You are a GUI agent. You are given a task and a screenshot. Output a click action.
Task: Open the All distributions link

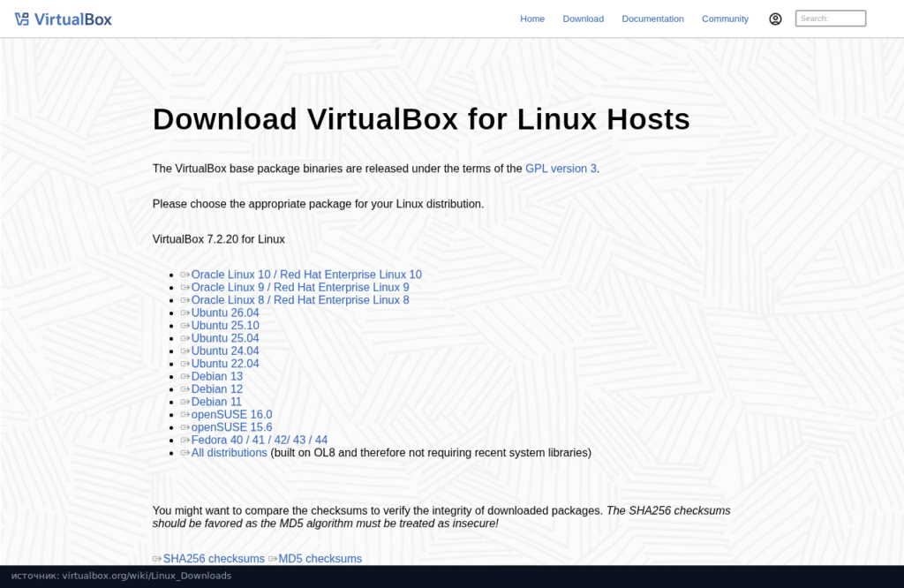[x=229, y=453]
